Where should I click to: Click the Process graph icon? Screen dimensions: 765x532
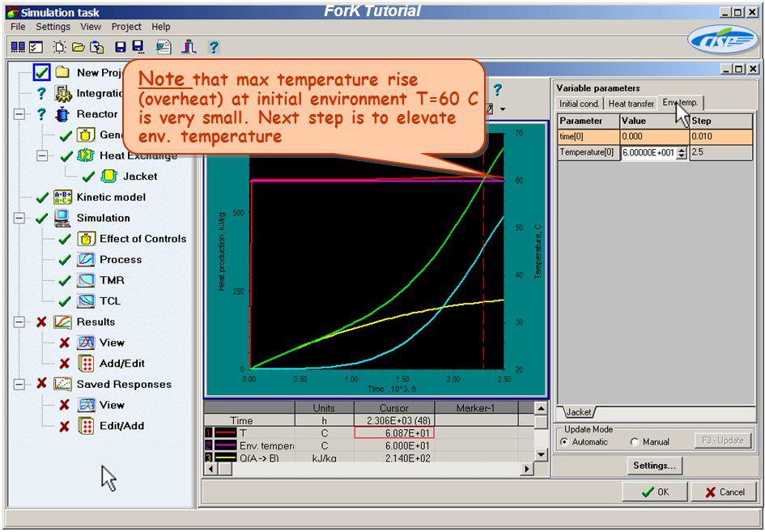(x=86, y=259)
